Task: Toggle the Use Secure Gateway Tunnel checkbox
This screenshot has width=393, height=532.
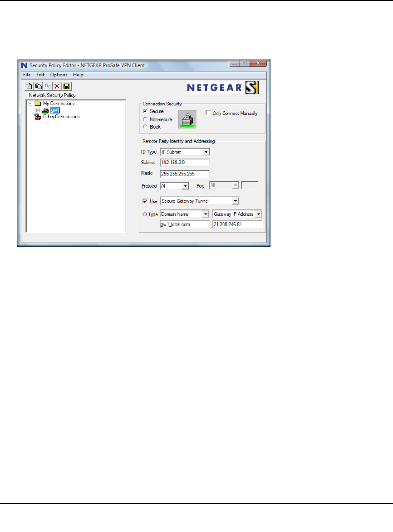Action: point(145,201)
